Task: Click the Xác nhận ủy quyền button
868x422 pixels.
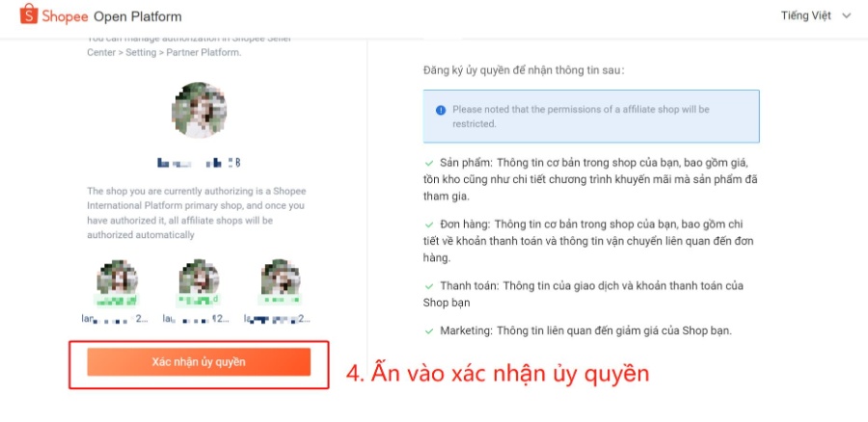Action: click(199, 362)
